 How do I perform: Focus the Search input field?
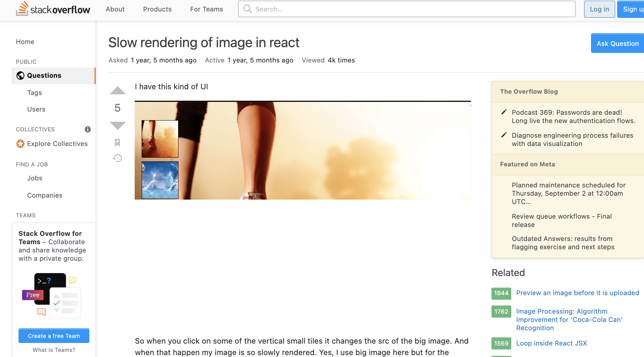(x=412, y=9)
